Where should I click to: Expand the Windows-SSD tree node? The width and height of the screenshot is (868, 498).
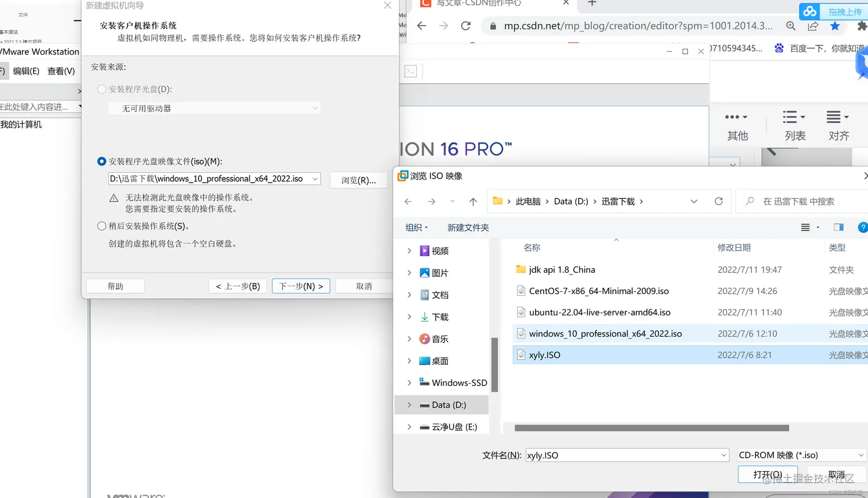pyautogui.click(x=409, y=383)
